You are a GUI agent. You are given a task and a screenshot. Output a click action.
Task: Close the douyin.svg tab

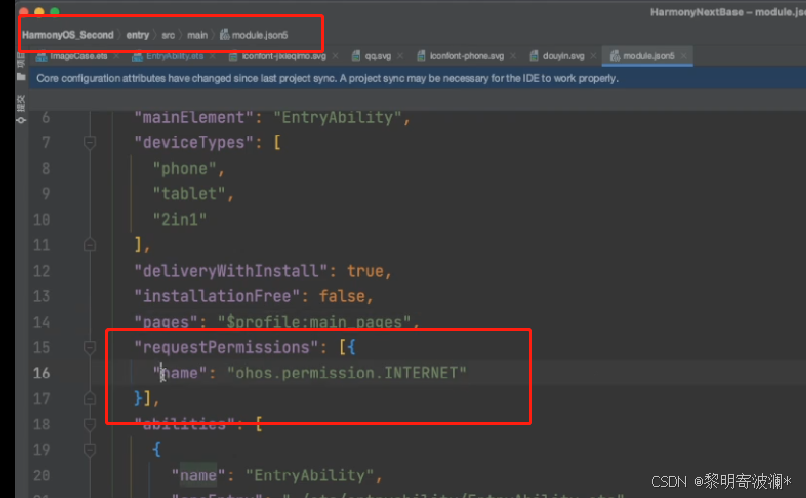[x=593, y=56]
